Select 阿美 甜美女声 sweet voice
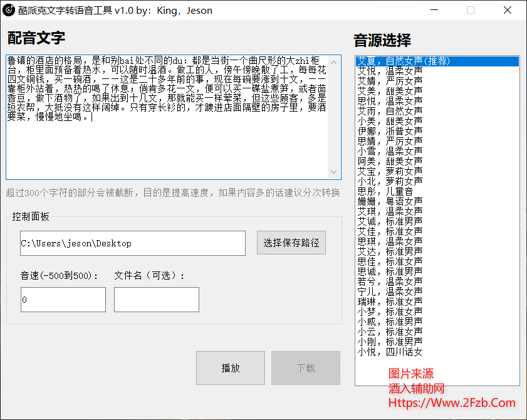 coord(407,160)
